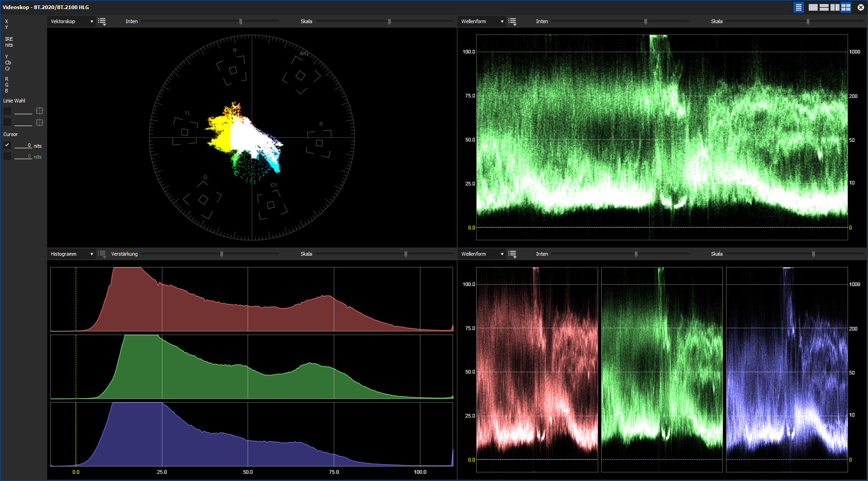This screenshot has width=868, height=481.
Task: Open the Vektorskop options menu icon
Action: pos(102,21)
